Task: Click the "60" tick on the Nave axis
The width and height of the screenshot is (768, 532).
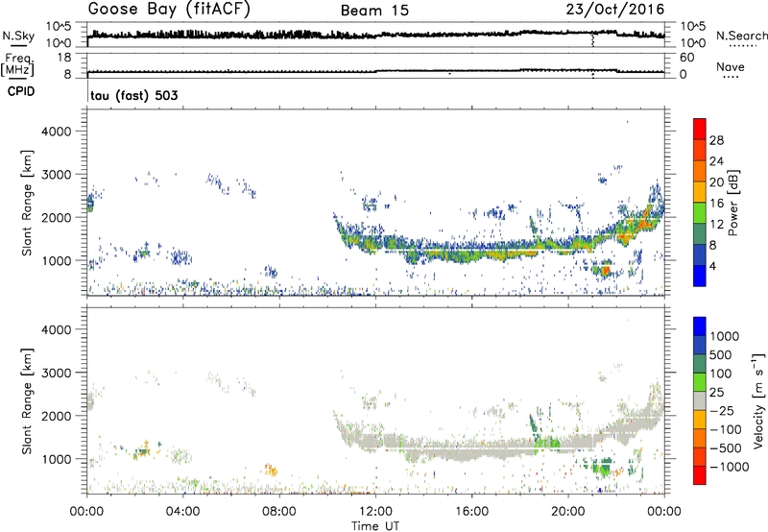Action: 687,58
